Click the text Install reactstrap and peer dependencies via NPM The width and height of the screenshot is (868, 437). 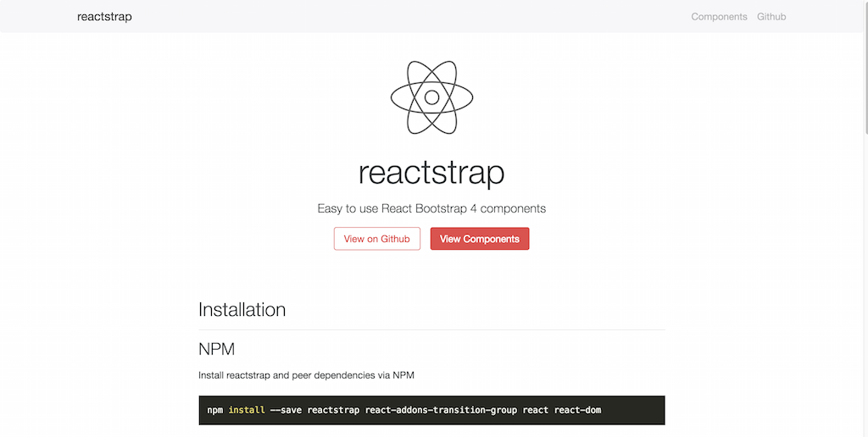pyautogui.click(x=306, y=375)
